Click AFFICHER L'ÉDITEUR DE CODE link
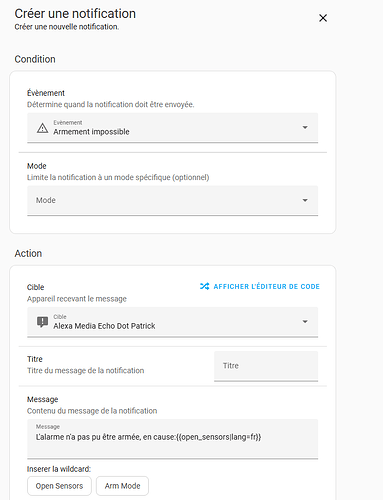The width and height of the screenshot is (383, 500). pos(266,286)
